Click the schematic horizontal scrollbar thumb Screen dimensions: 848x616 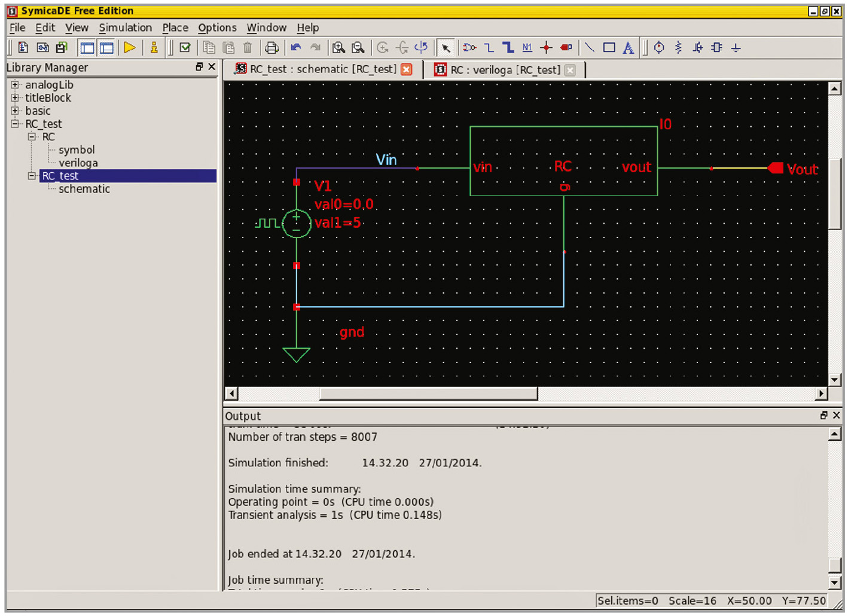pyautogui.click(x=429, y=394)
